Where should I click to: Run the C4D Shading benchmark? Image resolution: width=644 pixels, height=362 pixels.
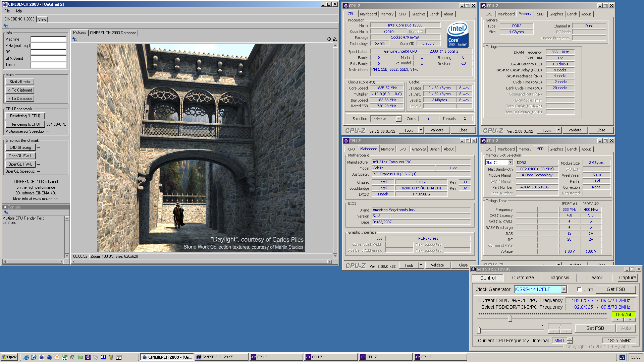click(x=20, y=147)
